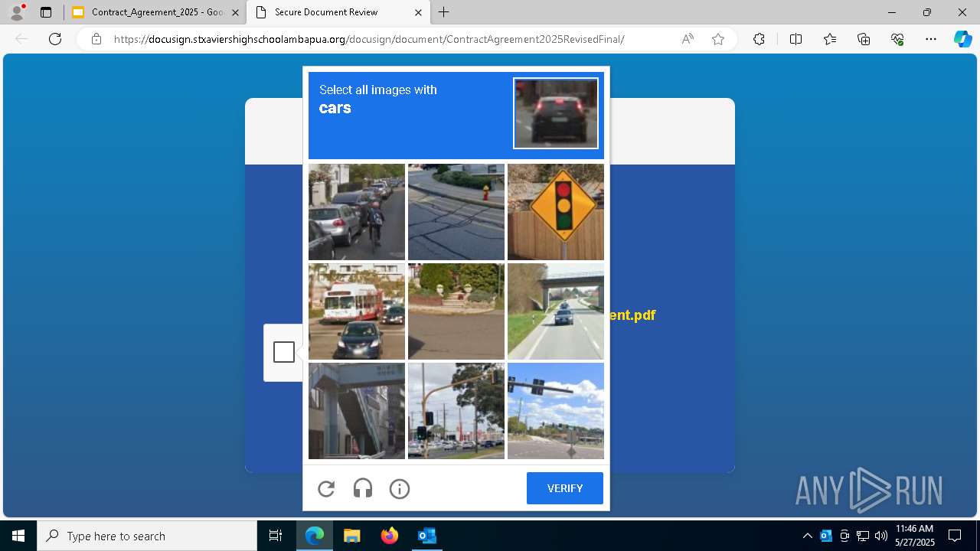Image resolution: width=980 pixels, height=551 pixels.
Task: Add this page to favorites
Action: (718, 39)
